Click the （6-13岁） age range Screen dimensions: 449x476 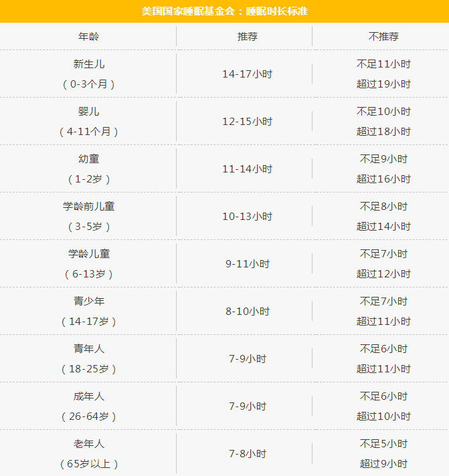[x=88, y=274]
